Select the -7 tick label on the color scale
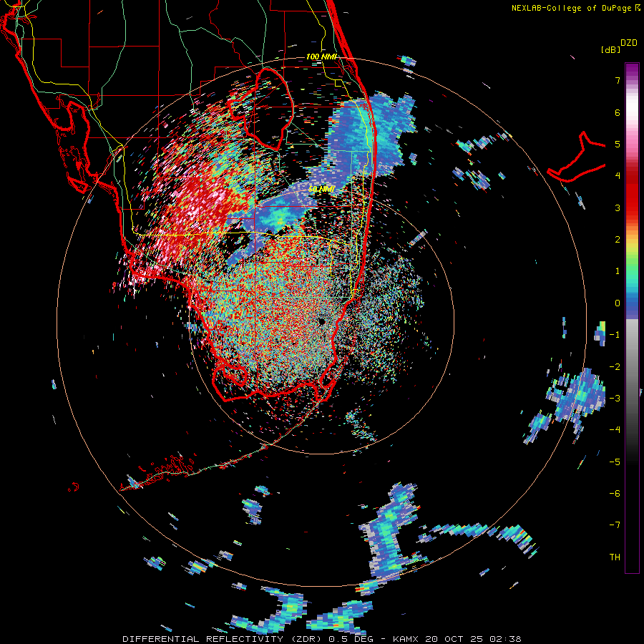Image resolution: width=644 pixels, height=644 pixels. click(x=615, y=525)
